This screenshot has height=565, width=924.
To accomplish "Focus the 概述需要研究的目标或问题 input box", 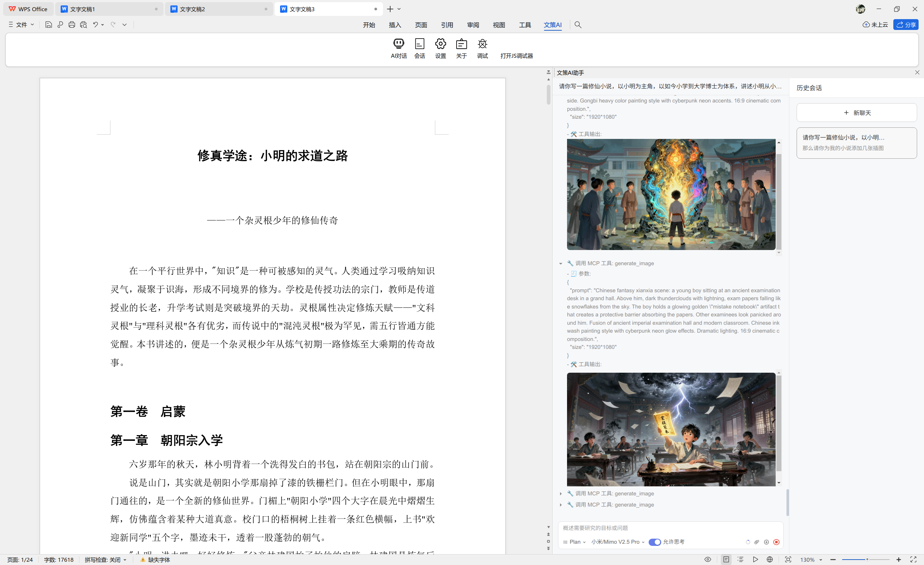I will [x=670, y=528].
